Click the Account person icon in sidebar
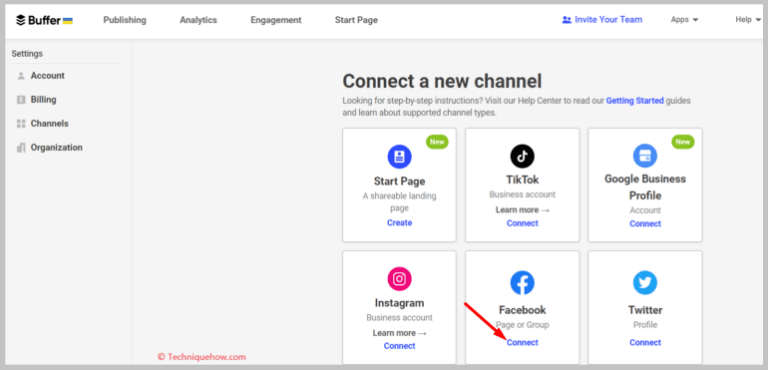This screenshot has width=768, height=370. coord(21,76)
